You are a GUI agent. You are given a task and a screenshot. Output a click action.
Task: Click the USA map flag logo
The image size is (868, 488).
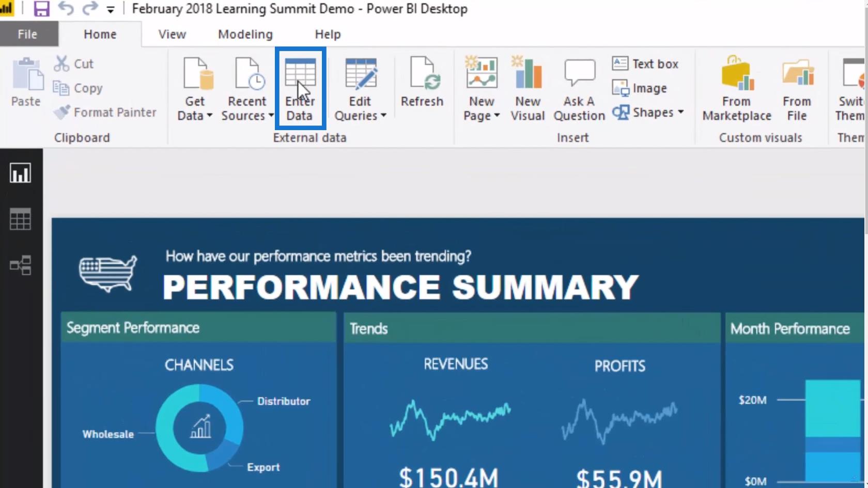click(107, 274)
